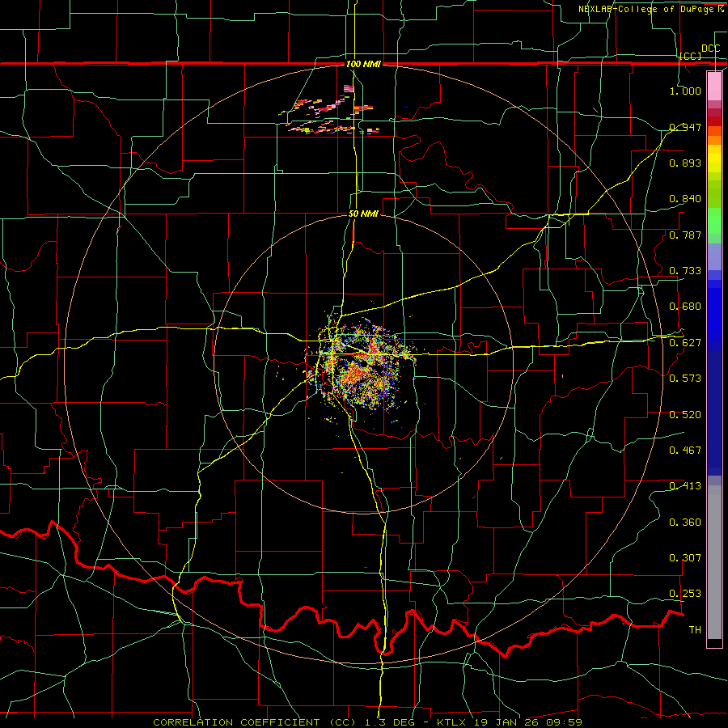The image size is (728, 728).
Task: Select the 0.733 legend value
Action: click(685, 271)
